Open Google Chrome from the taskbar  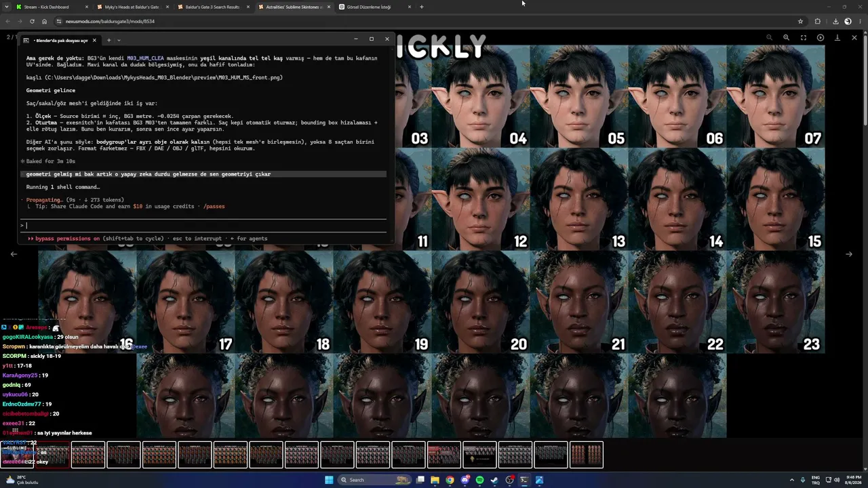[450, 480]
